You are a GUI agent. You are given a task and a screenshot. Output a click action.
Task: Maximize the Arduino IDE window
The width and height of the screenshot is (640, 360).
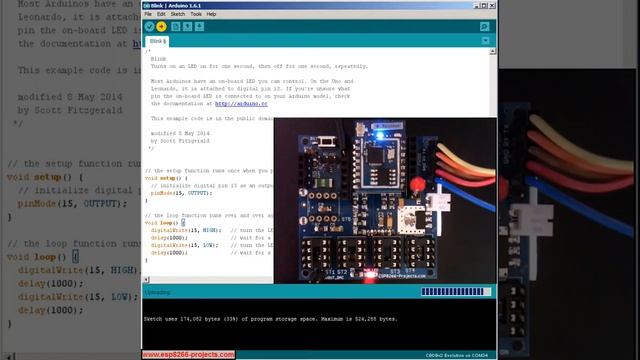click(x=484, y=5)
